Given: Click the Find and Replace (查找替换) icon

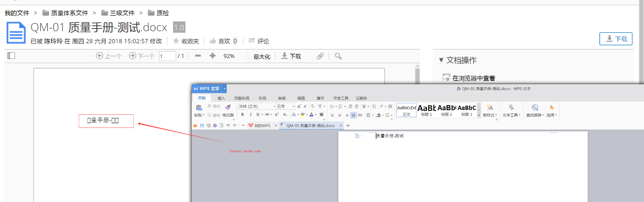Looking at the screenshot, I should tap(535, 108).
